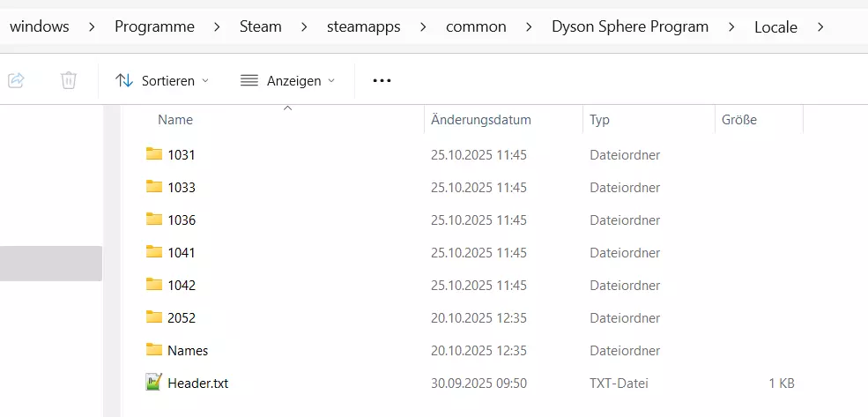The width and height of the screenshot is (868, 417).
Task: Click the Größe column header
Action: [739, 120]
